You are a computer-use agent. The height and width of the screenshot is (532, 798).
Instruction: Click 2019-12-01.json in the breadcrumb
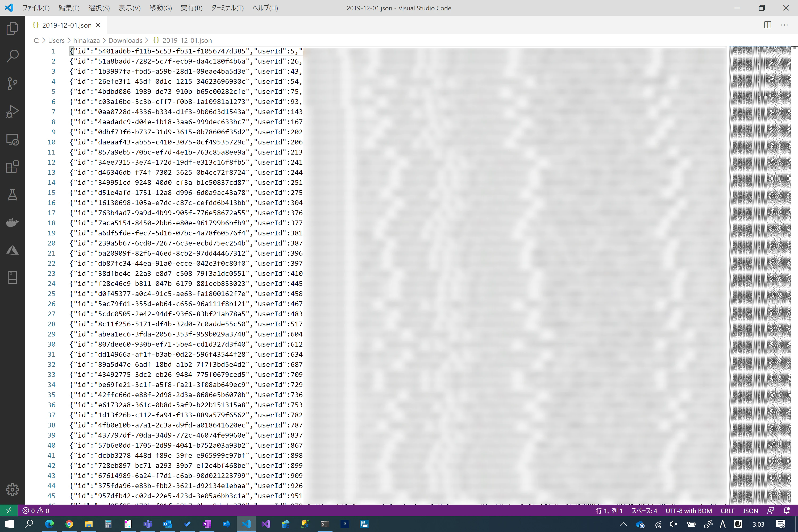[187, 40]
